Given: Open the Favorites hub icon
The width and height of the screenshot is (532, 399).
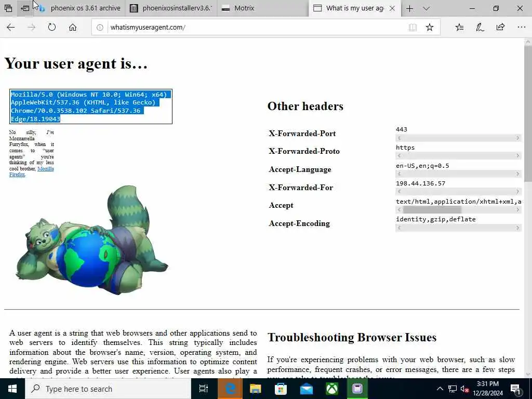Looking at the screenshot, I should (459, 27).
